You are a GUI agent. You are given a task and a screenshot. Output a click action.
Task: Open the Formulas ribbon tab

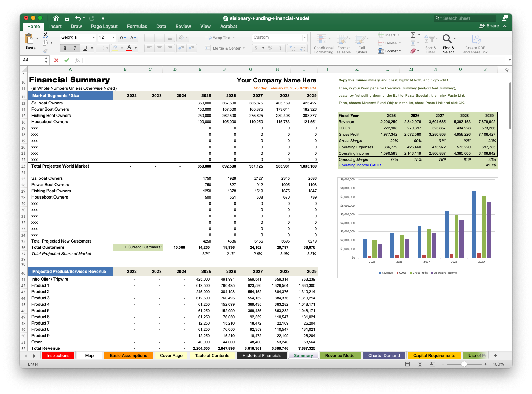137,26
